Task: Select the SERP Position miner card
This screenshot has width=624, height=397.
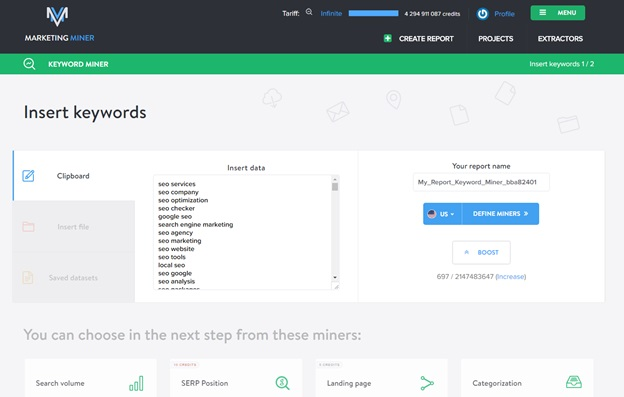Action: 236,378
